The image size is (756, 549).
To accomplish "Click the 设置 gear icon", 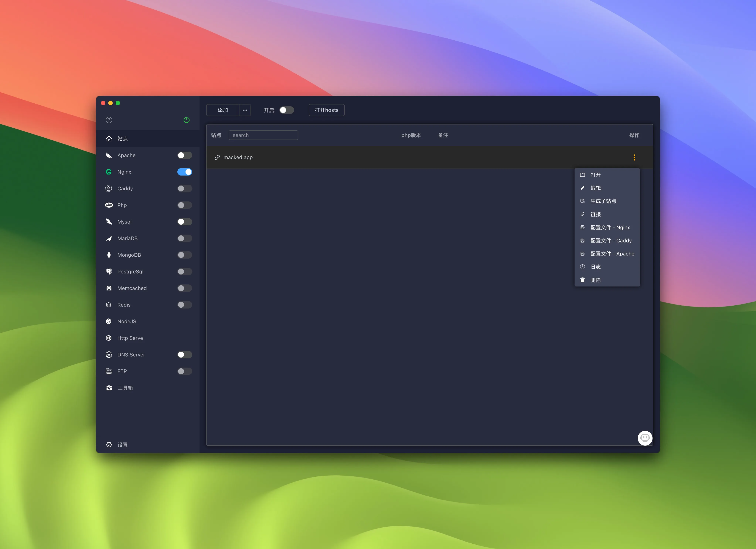I will coord(109,445).
